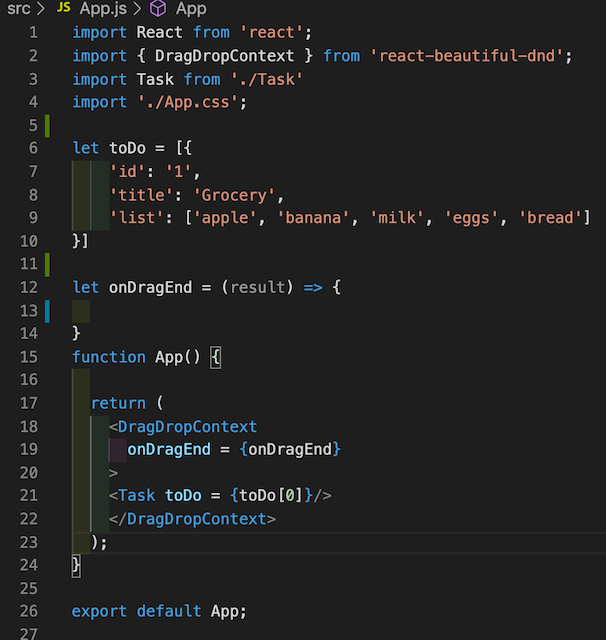Click the './App.css' import path
Viewport: 606px width, 640px height.
click(188, 102)
